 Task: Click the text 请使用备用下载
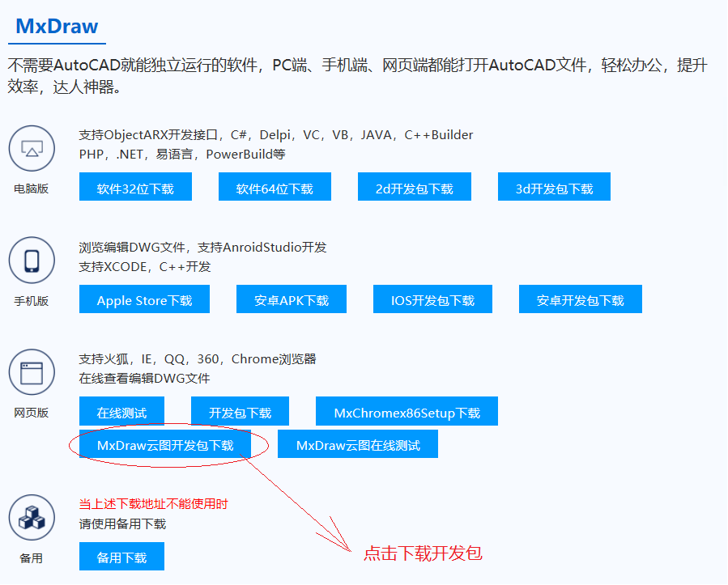coord(122,524)
